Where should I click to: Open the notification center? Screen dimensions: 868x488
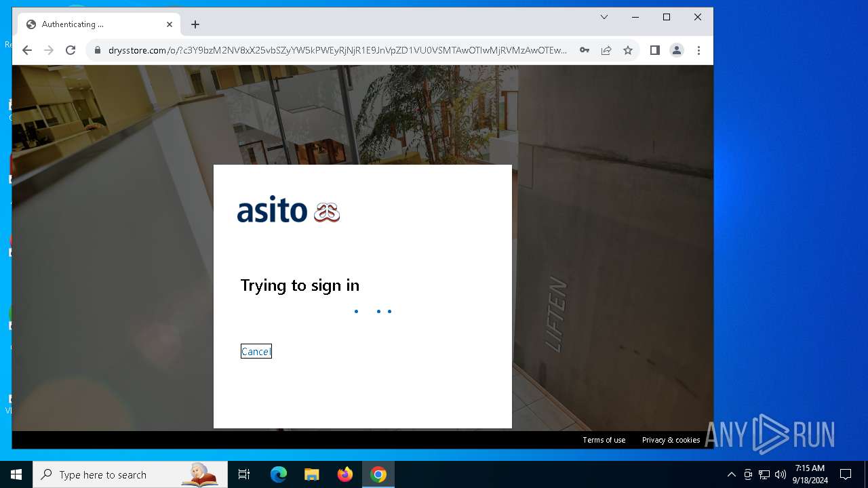(846, 474)
